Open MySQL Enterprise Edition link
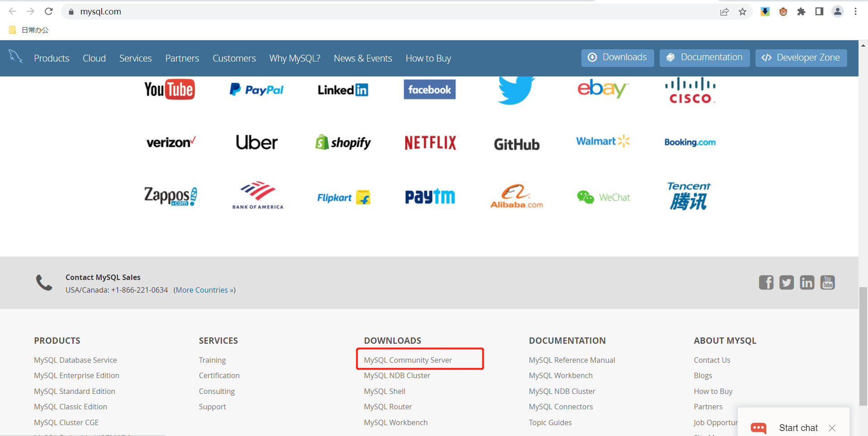 click(76, 375)
